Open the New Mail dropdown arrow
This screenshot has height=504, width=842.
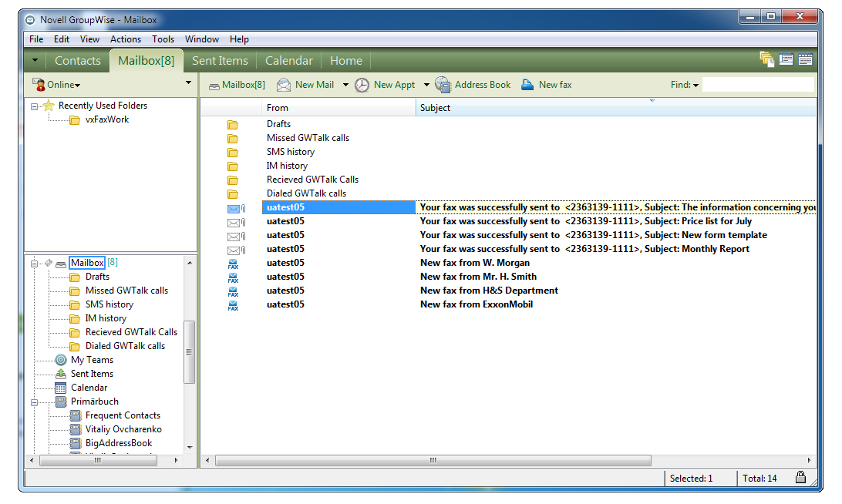coord(345,85)
